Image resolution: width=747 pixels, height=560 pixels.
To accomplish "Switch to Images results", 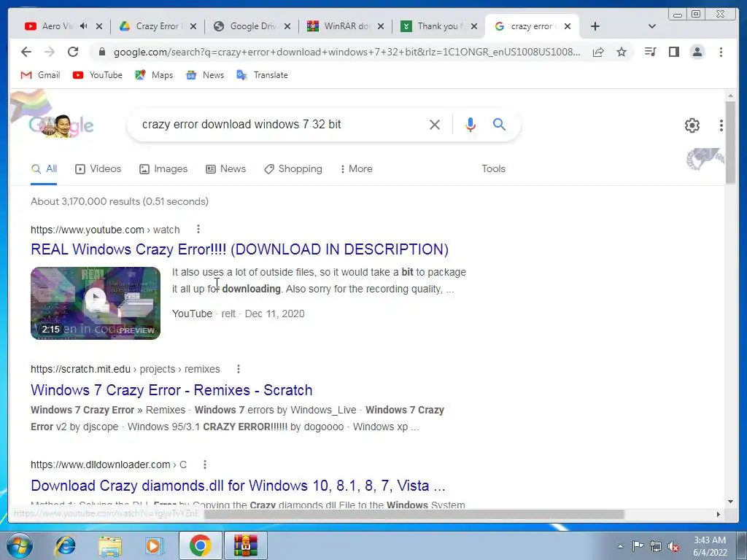I will tap(163, 168).
